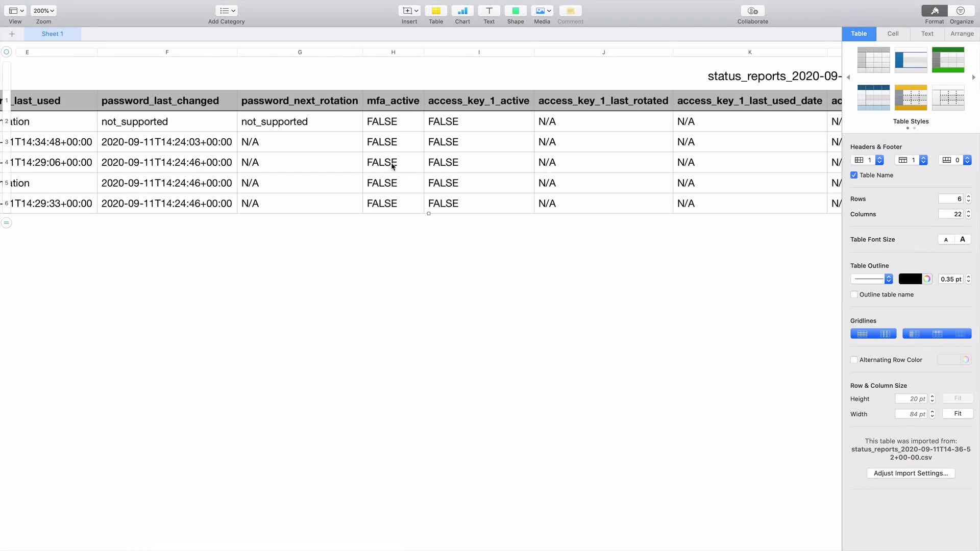Viewport: 980px width, 551px height.
Task: Open the Media toolbar icon
Action: tap(542, 11)
